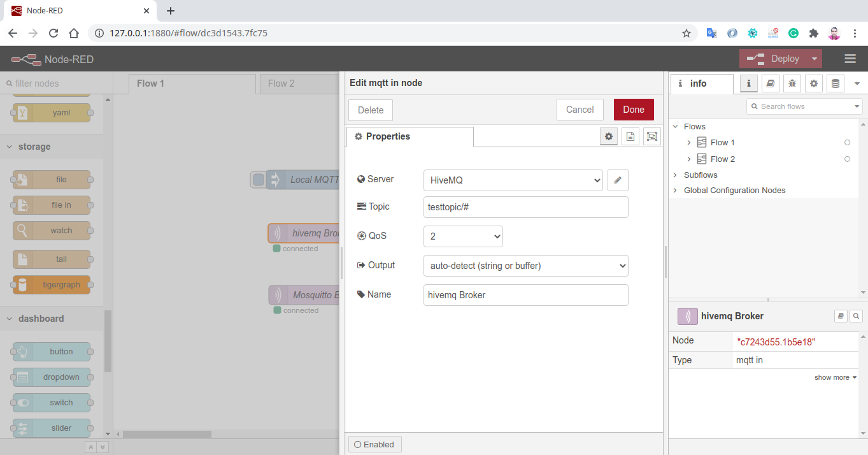Click the Cancel button

pyautogui.click(x=580, y=110)
